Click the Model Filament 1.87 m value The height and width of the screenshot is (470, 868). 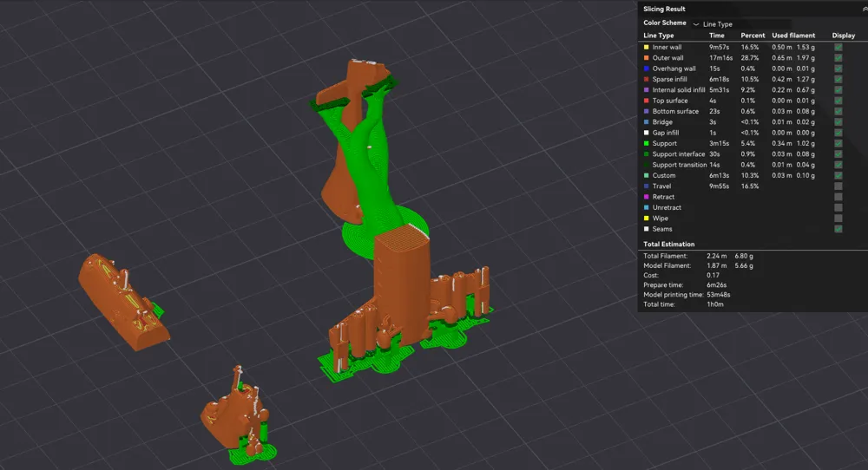[x=716, y=266]
